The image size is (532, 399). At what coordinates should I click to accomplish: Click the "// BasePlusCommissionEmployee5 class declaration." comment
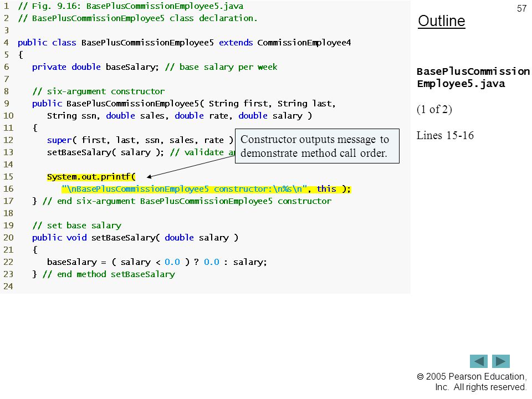138,18
